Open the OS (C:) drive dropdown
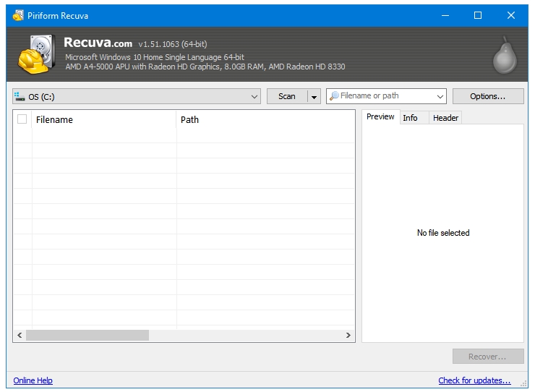Image resolution: width=535 pixels, height=392 pixels. (137, 97)
